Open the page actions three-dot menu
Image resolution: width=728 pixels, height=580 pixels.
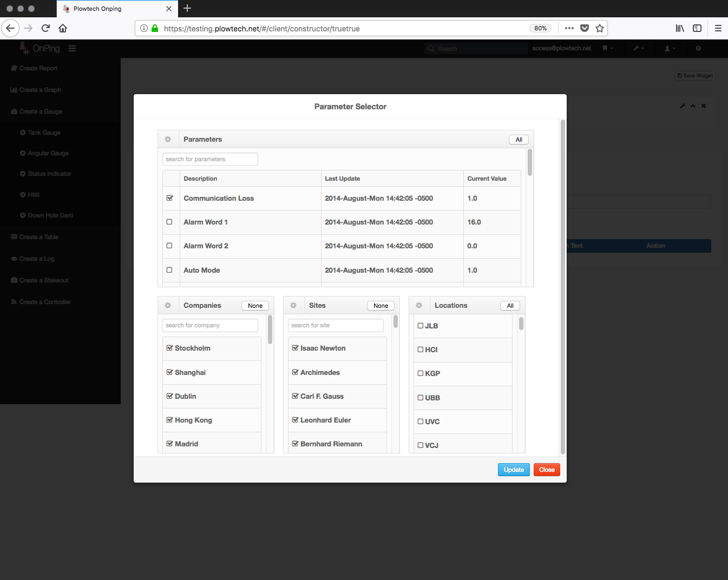[x=569, y=28]
